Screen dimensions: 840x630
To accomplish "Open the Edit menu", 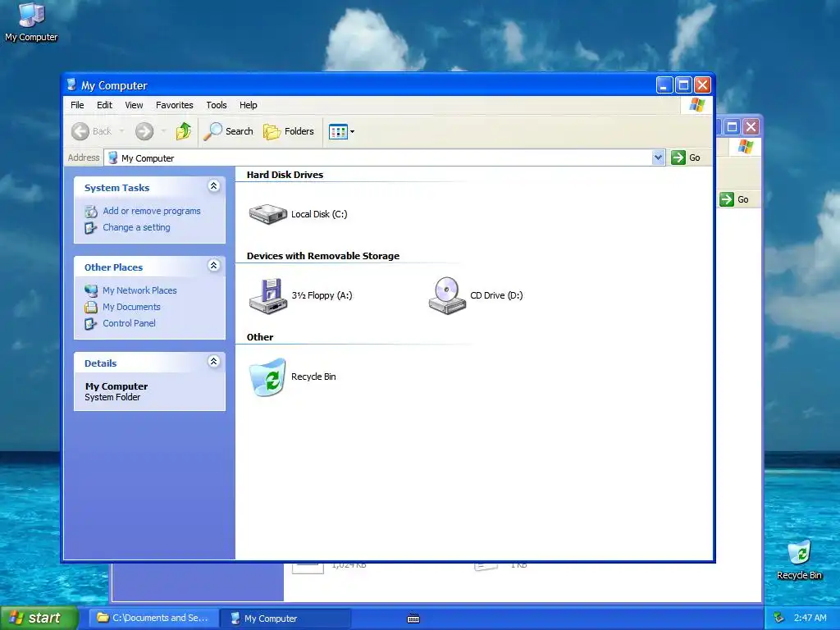I will coord(104,105).
